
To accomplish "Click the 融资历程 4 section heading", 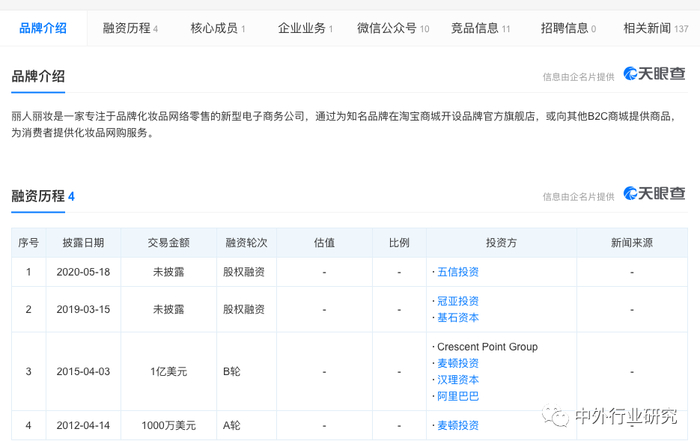I will 43,196.
